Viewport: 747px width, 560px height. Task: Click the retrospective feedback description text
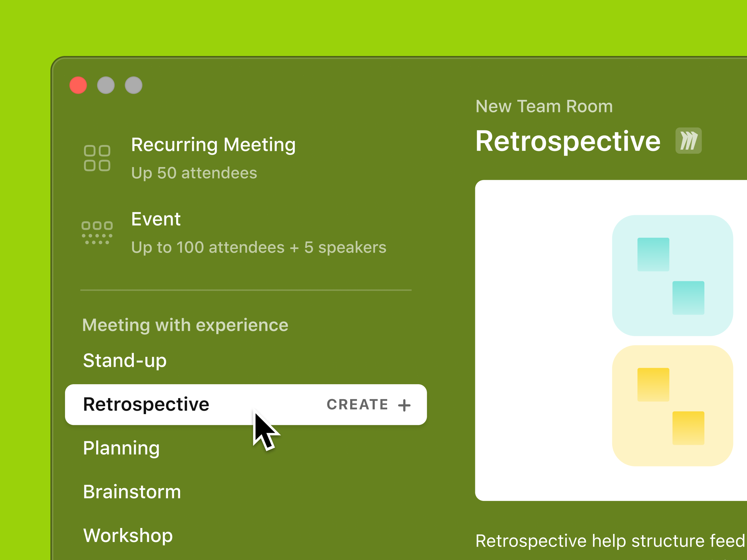coord(608,540)
